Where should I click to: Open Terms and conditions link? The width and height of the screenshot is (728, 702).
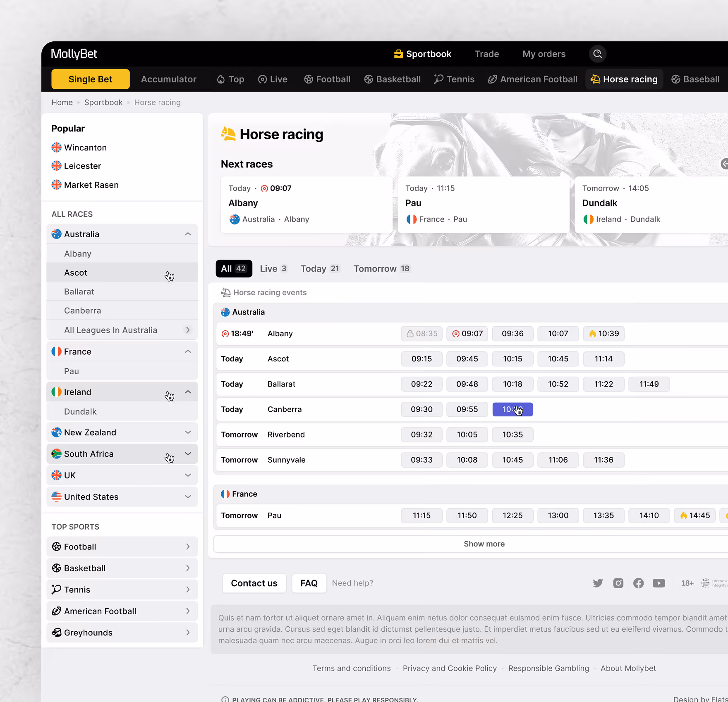coord(352,668)
